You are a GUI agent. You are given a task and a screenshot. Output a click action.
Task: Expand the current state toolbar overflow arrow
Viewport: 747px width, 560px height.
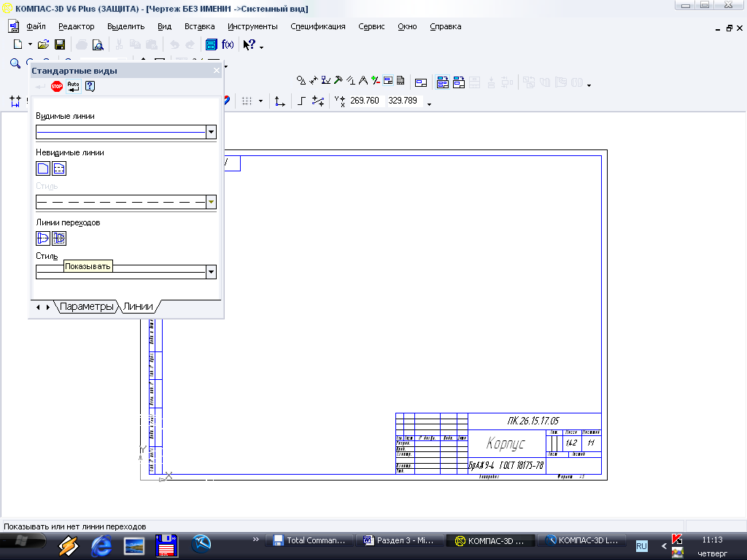[x=429, y=104]
